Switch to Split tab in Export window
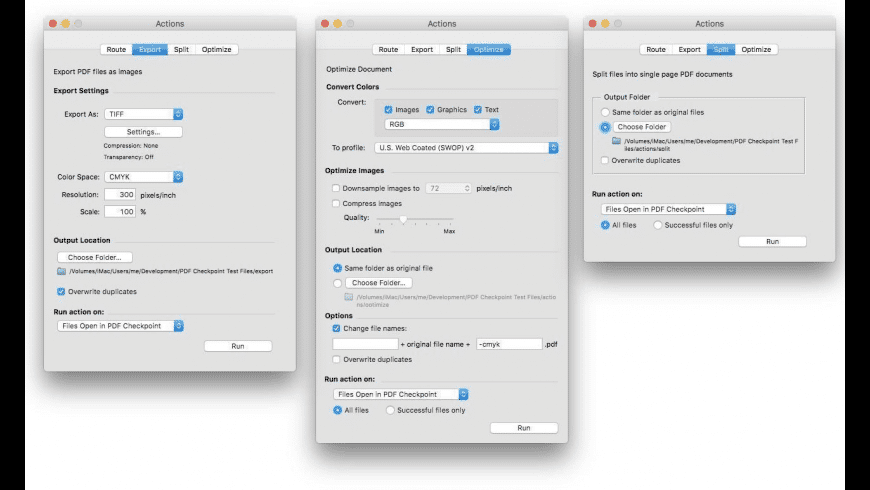870x490 pixels. 181,49
